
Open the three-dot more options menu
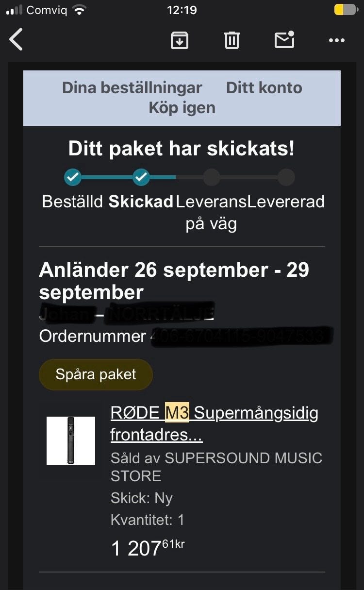tap(337, 40)
